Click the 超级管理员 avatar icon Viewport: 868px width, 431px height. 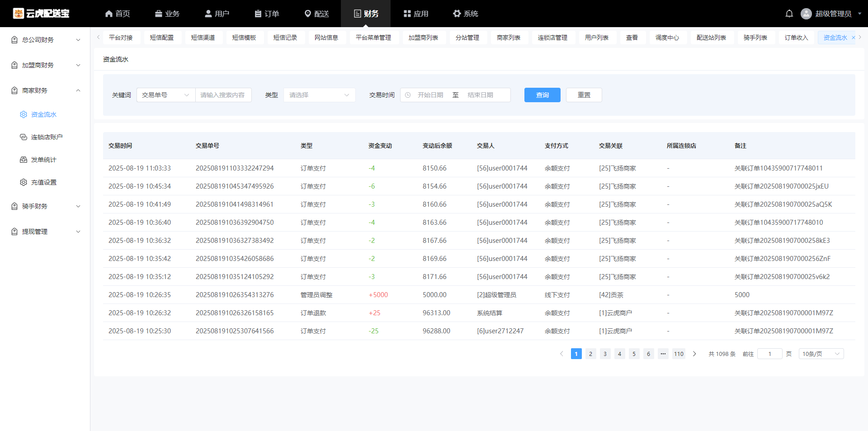(x=806, y=14)
